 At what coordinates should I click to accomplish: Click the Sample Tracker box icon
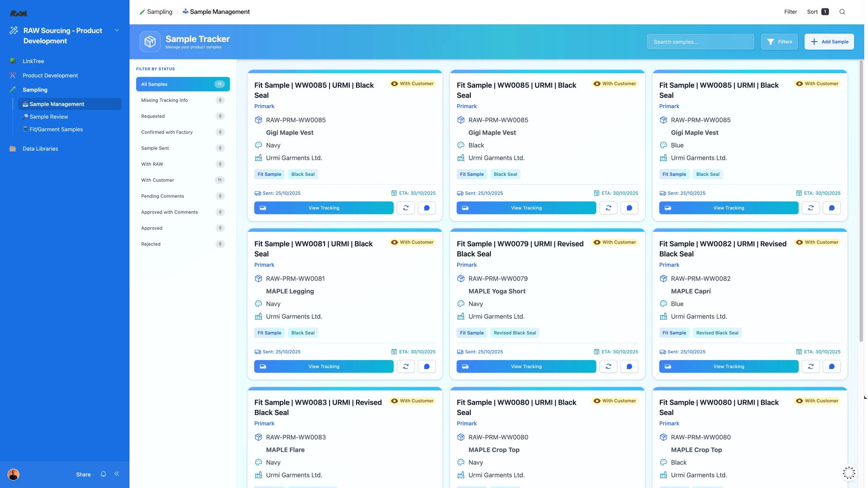(x=150, y=42)
